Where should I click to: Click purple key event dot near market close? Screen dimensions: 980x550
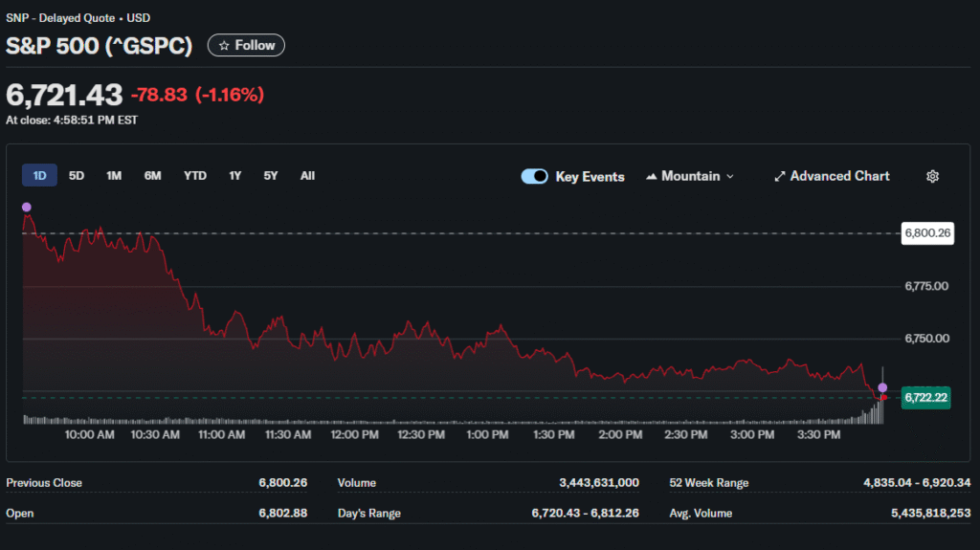tap(882, 387)
